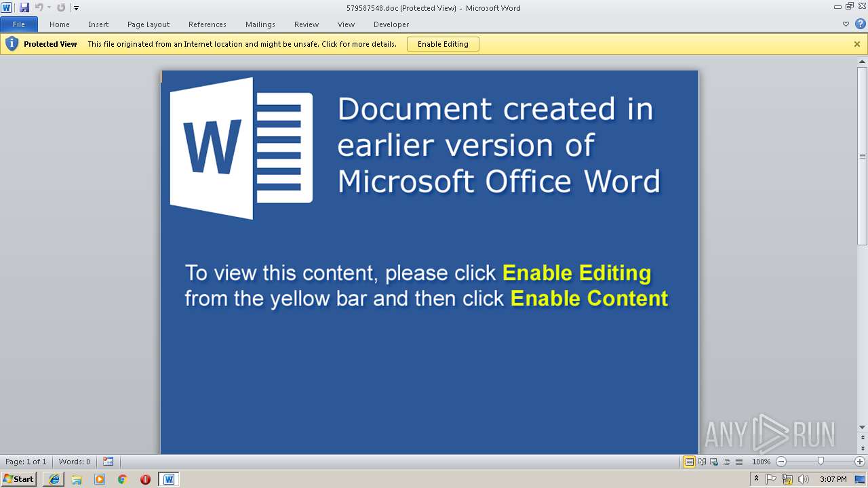
Task: Switch to the View tab
Action: 347,24
